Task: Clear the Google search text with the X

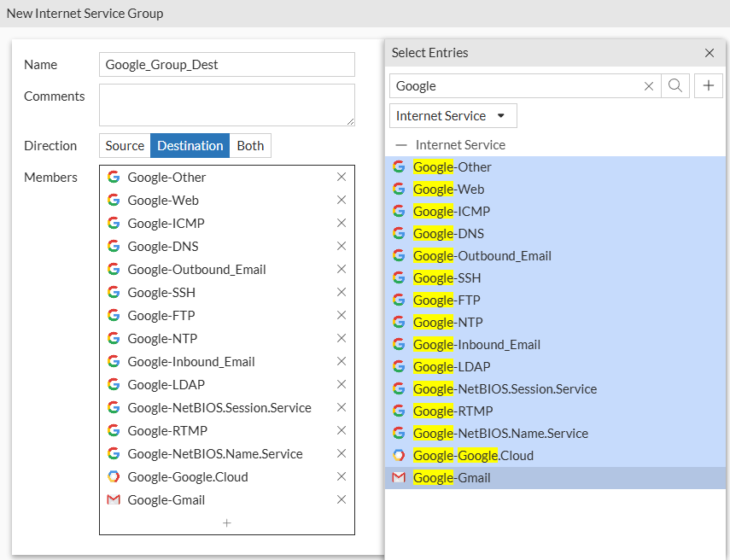Action: (x=649, y=85)
